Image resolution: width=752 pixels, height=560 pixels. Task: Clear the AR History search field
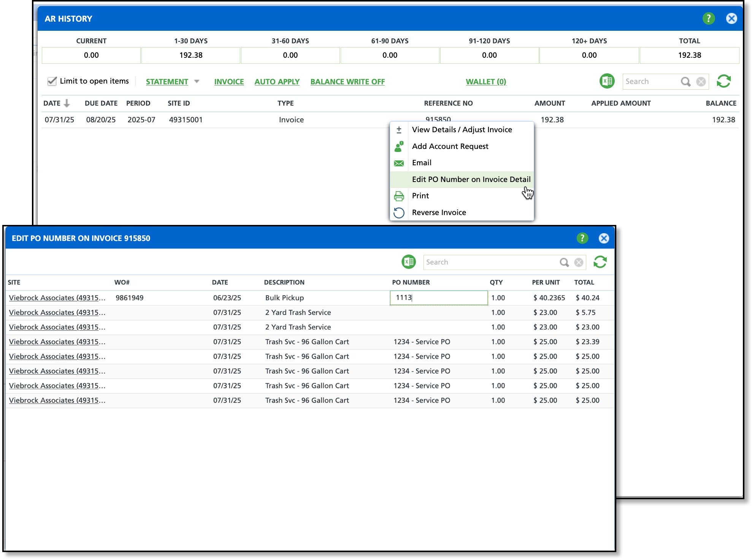[x=701, y=82]
